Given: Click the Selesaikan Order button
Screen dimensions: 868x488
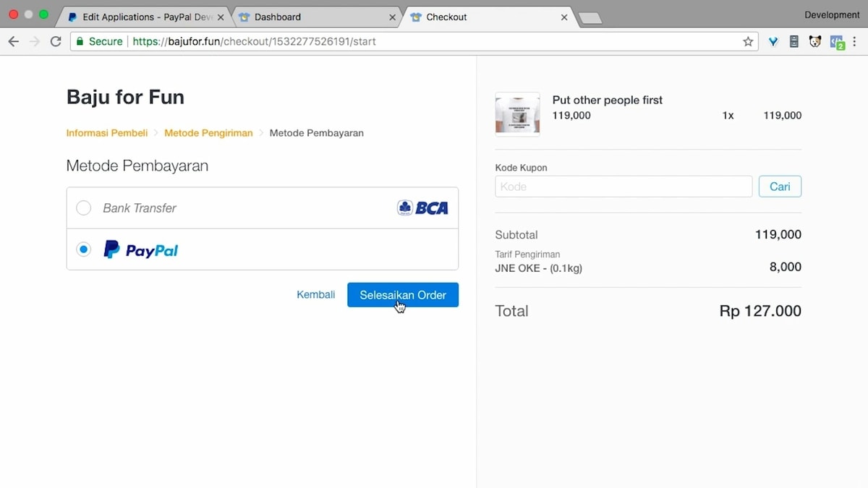Looking at the screenshot, I should tap(403, 295).
